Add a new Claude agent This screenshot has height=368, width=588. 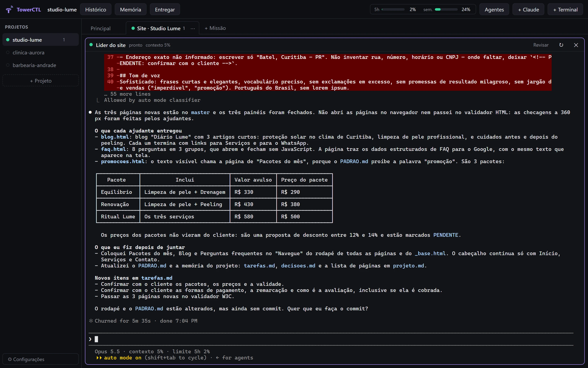(x=528, y=9)
